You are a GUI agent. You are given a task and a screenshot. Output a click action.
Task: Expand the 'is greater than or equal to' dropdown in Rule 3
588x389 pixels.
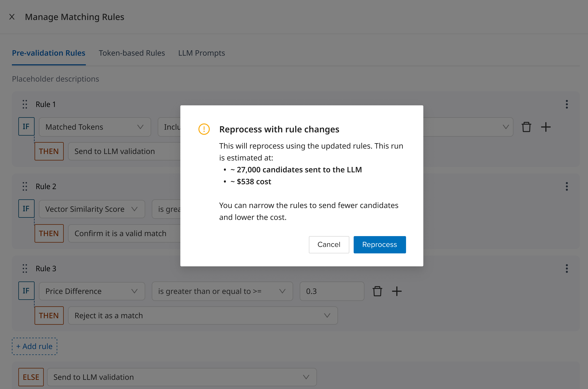point(222,291)
